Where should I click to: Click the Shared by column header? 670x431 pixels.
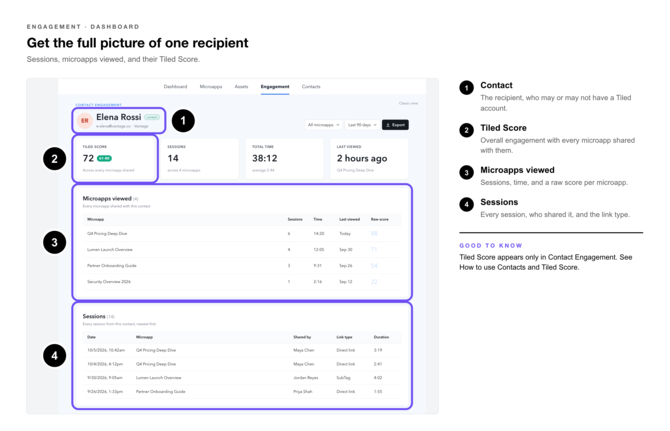302,337
